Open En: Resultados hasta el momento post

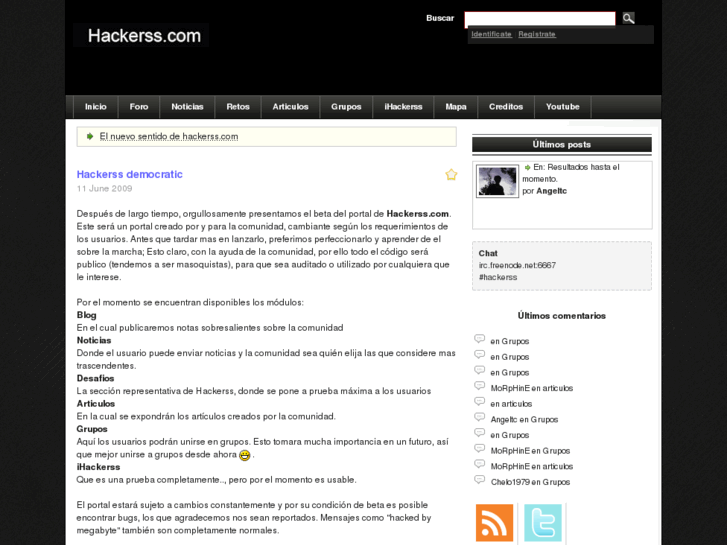[571, 173]
